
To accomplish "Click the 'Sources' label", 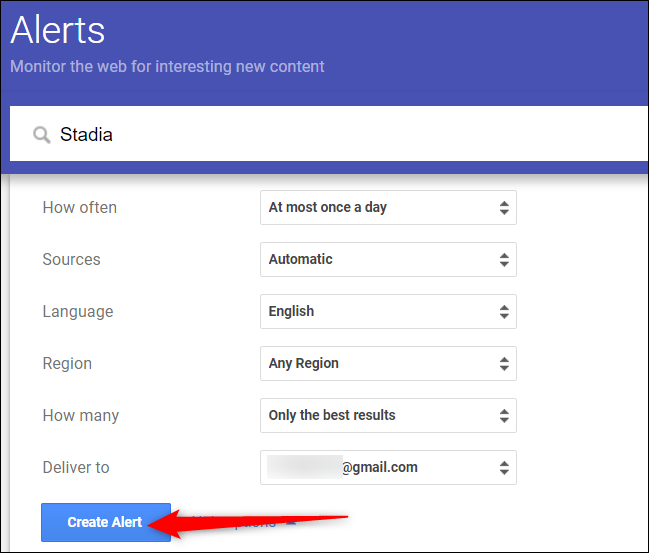I will (71, 260).
